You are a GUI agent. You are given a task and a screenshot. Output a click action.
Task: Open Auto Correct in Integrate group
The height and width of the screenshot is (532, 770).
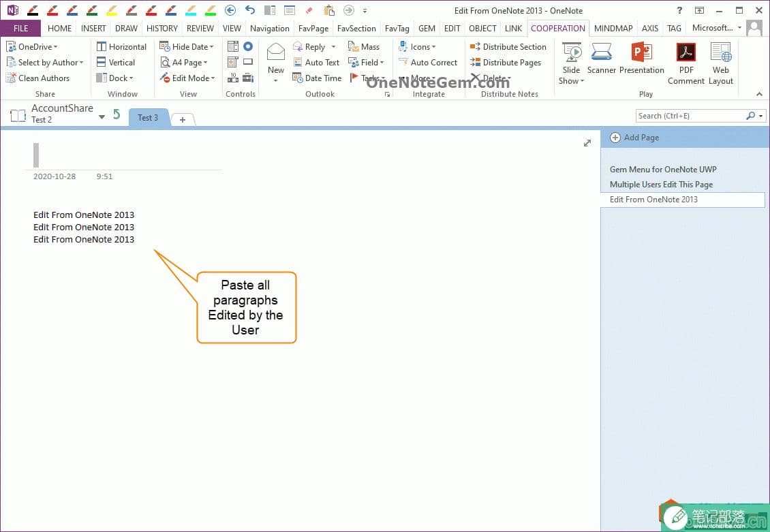coord(428,63)
